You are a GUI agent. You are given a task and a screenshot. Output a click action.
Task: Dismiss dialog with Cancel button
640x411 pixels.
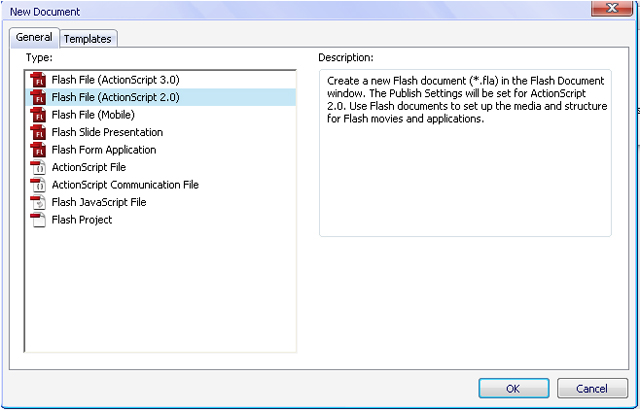[592, 389]
